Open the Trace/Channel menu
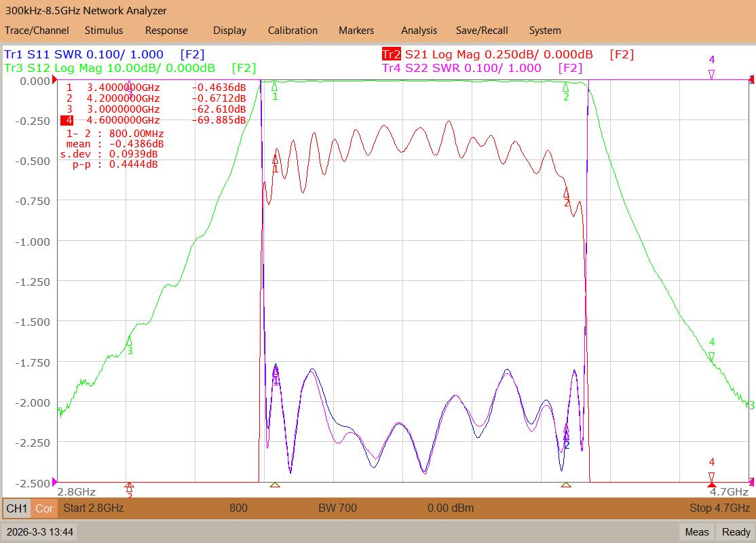This screenshot has width=756, height=543. tap(37, 31)
